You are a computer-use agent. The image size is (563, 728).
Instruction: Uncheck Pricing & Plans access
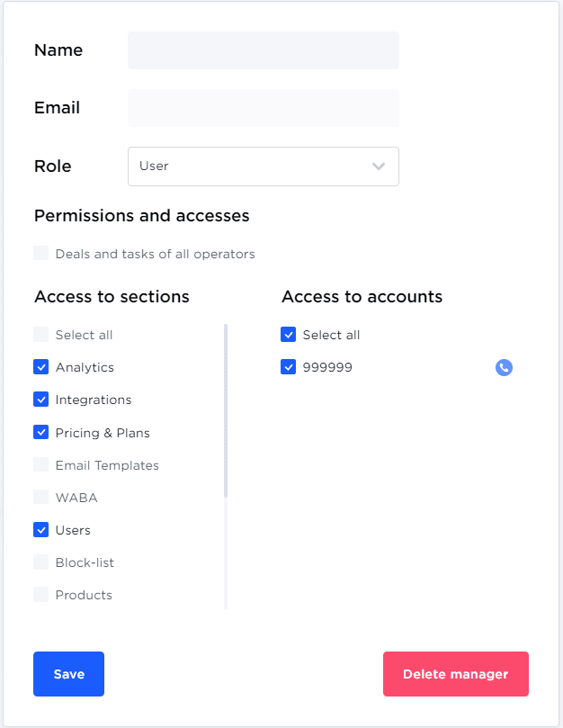pos(41,432)
